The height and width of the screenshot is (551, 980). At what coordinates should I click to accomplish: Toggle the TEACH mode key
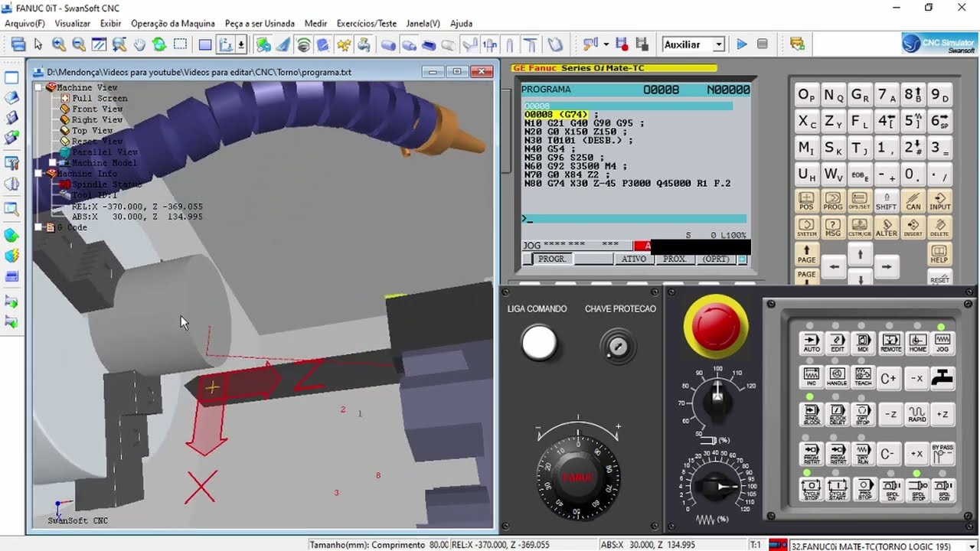point(864,376)
